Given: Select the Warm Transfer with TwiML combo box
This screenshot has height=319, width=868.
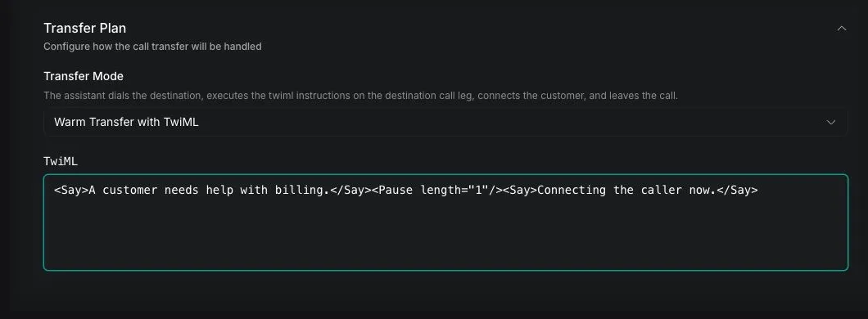Looking at the screenshot, I should click(x=445, y=122).
